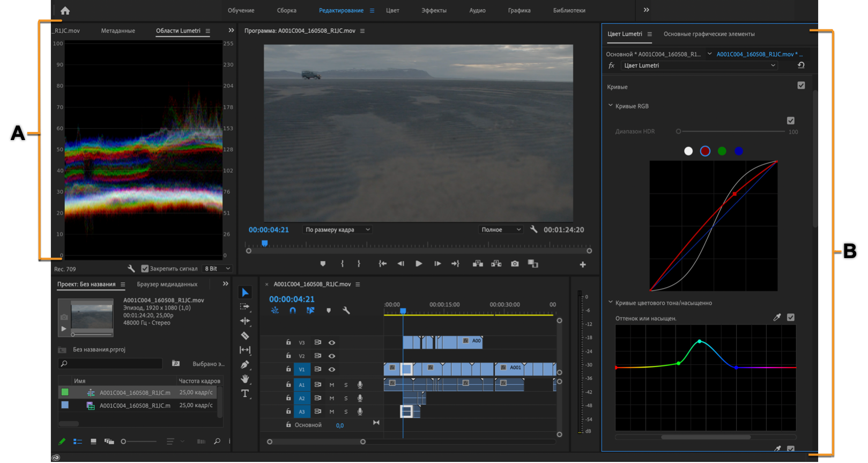Switch Project panel to freeform view
The height and width of the screenshot is (463, 868).
pyautogui.click(x=109, y=442)
